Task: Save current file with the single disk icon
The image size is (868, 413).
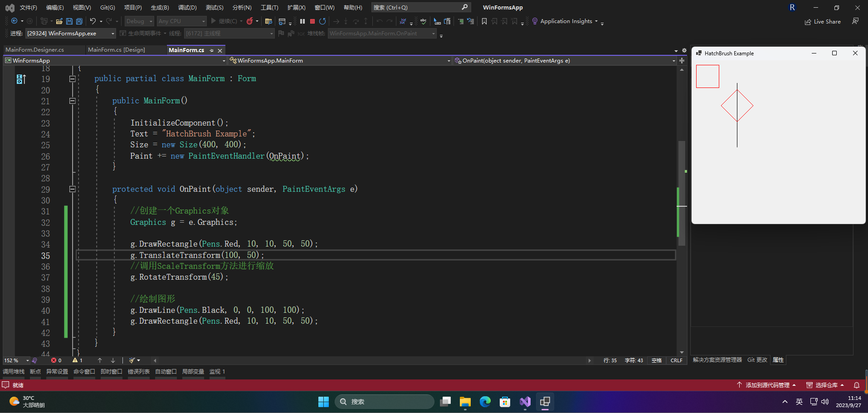Action: (69, 21)
